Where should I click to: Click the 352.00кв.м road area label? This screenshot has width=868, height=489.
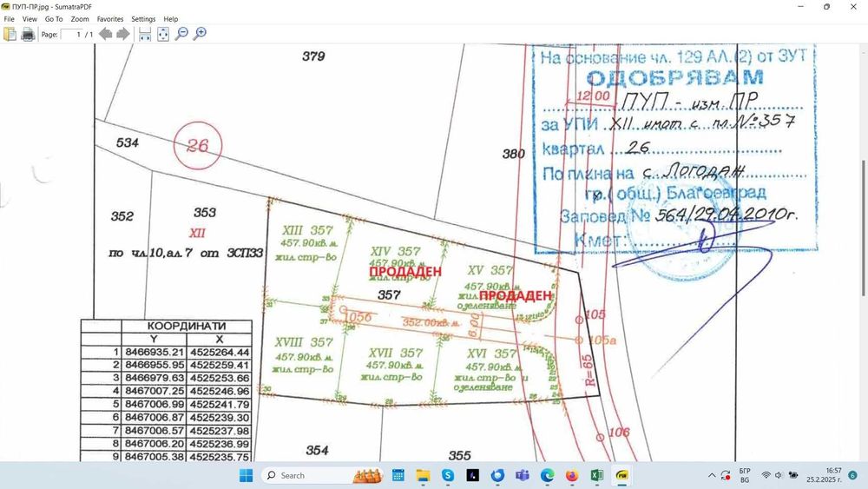431,322
